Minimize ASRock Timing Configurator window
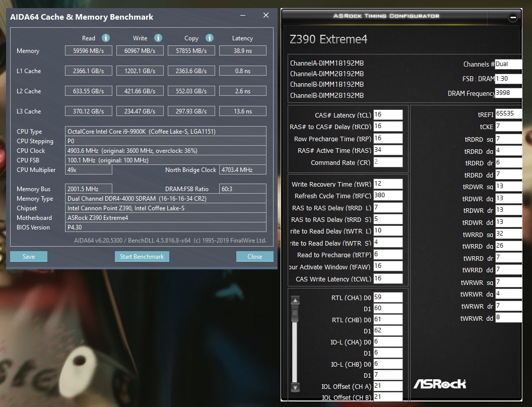532x407 pixels. coord(513,17)
